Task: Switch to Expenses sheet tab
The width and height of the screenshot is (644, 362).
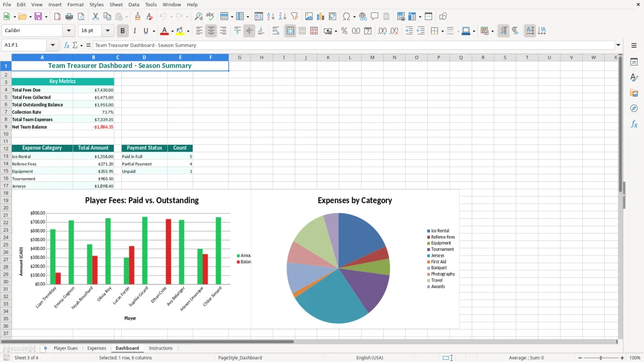Action: point(97,348)
